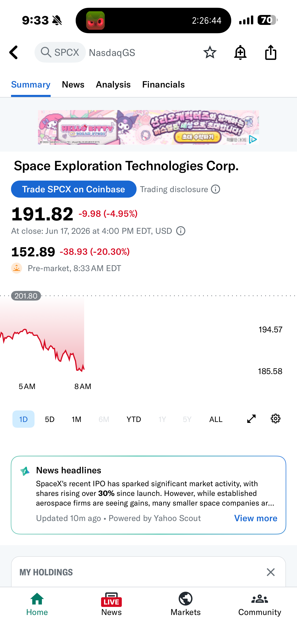
Task: Open chart settings gear
Action: (x=276, y=419)
